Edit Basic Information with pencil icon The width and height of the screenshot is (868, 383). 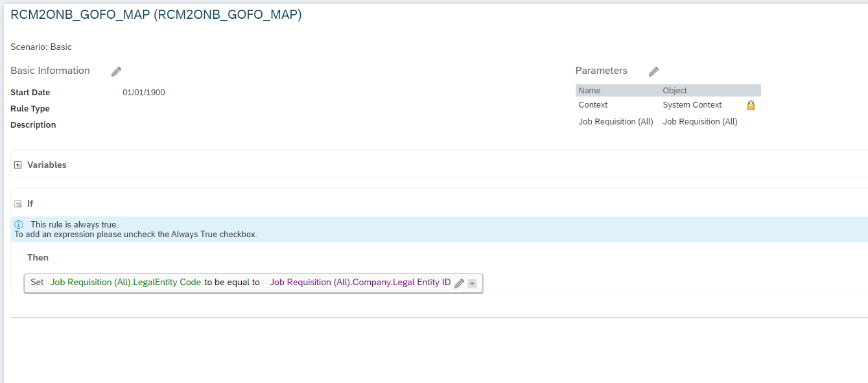point(117,71)
